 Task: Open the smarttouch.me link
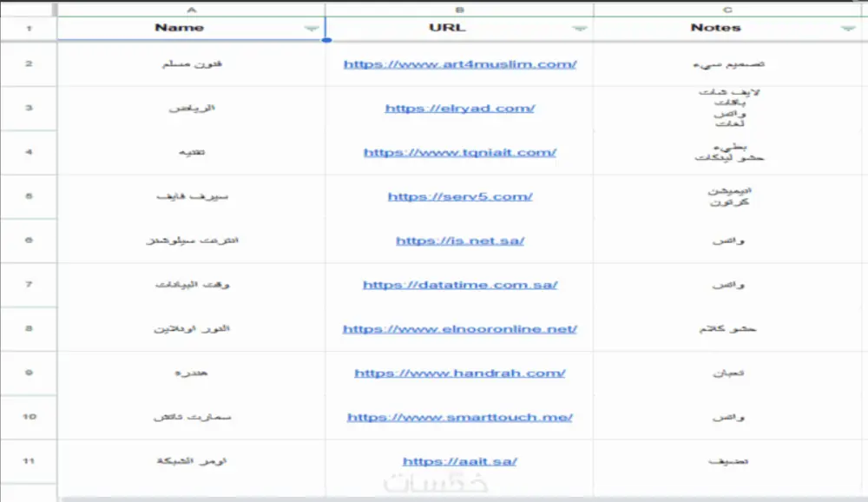pos(460,417)
